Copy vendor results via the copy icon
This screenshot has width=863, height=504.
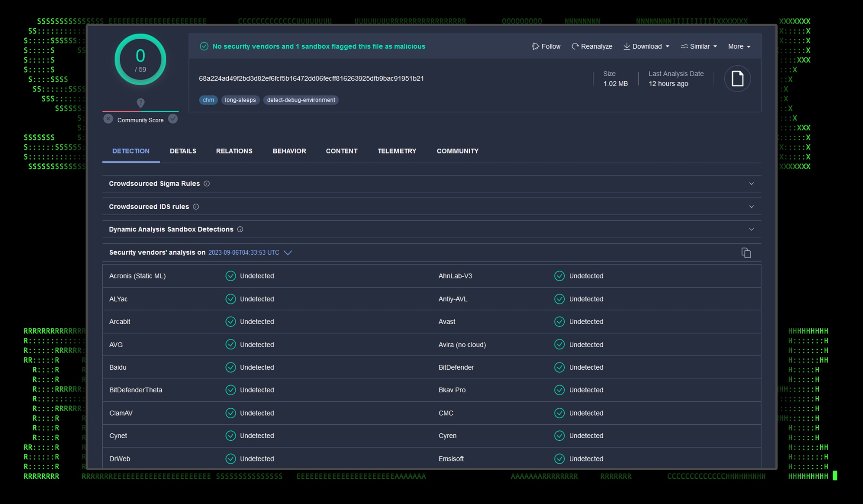point(746,253)
